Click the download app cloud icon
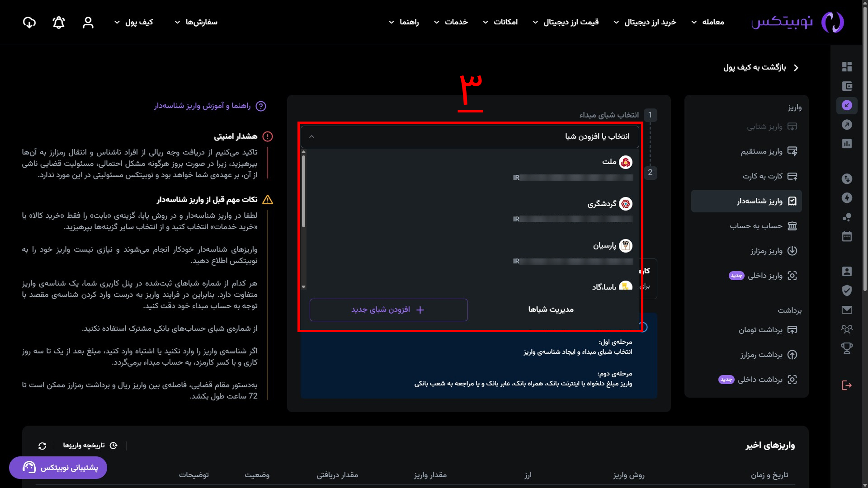 29,23
